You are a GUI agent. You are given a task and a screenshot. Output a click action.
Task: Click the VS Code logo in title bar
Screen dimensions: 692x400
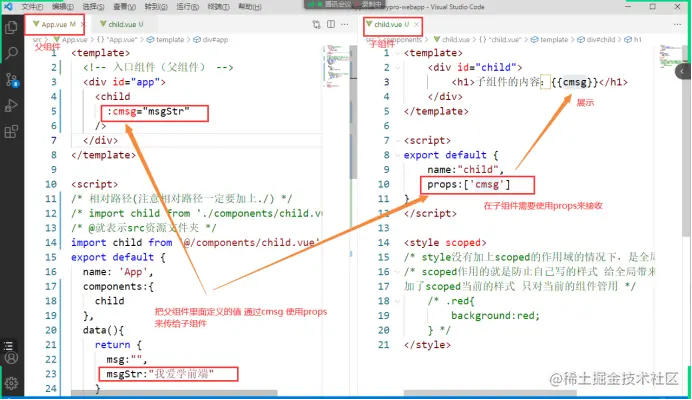pyautogui.click(x=8, y=7)
